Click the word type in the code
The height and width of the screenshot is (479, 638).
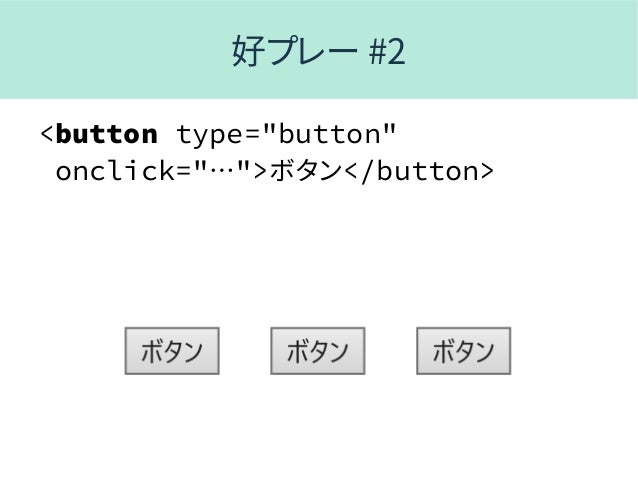click(x=210, y=136)
